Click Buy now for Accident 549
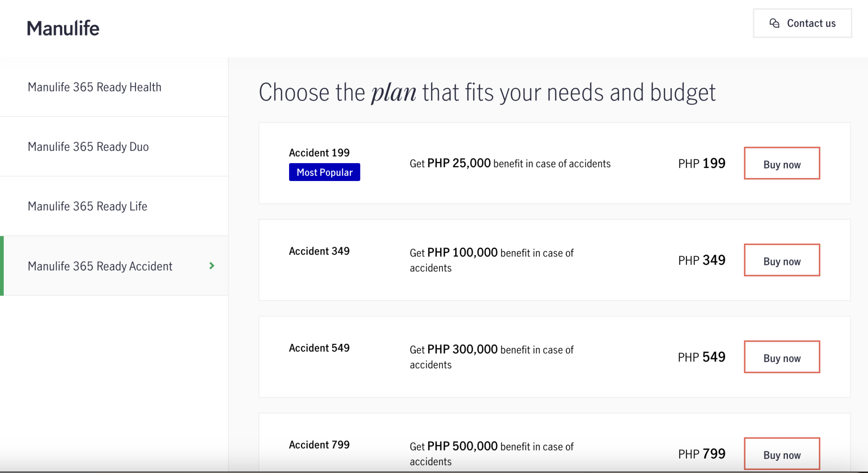This screenshot has width=868, height=473. click(782, 357)
